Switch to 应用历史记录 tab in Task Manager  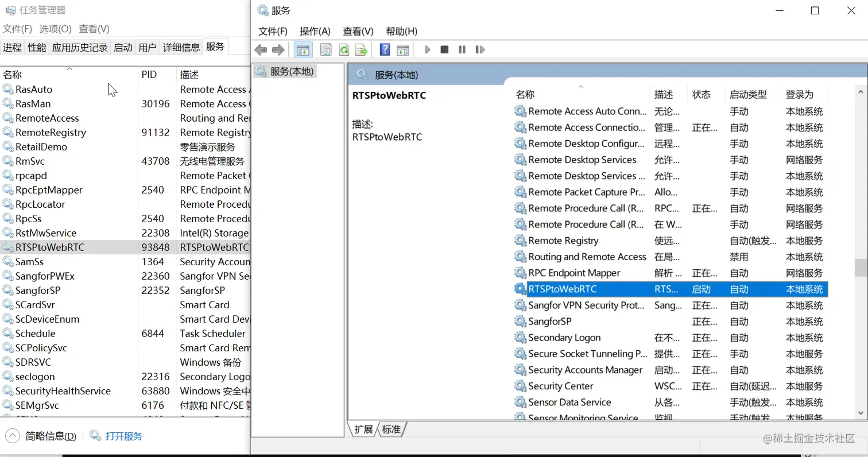pyautogui.click(x=80, y=48)
